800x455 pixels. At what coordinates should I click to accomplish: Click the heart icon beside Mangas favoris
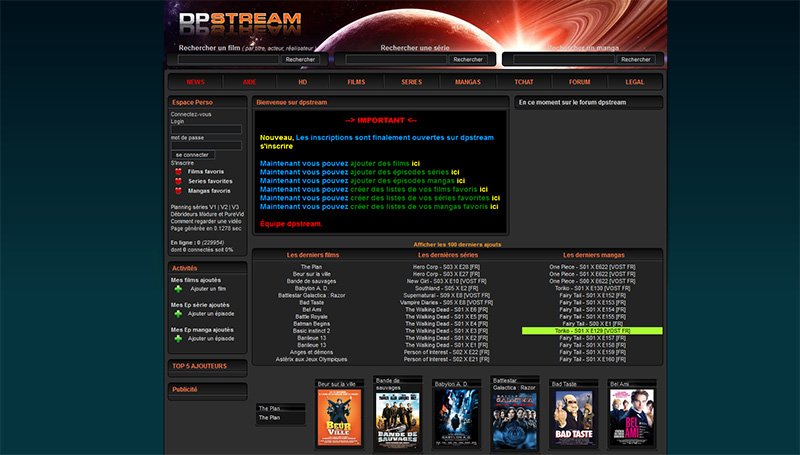click(178, 190)
